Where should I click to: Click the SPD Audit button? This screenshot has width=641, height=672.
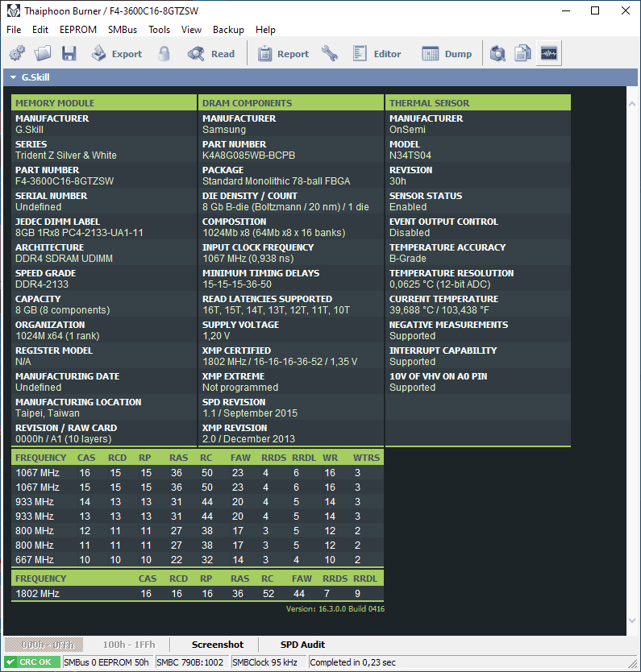point(302,645)
